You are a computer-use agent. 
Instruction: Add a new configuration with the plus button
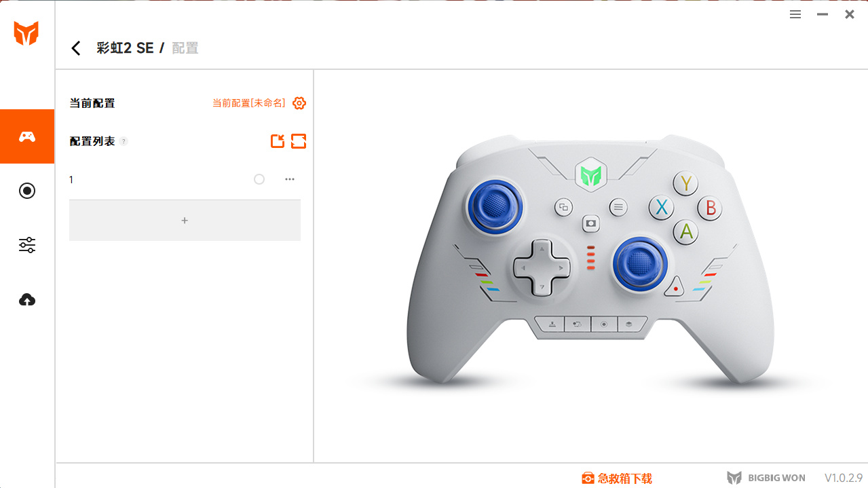pos(185,221)
